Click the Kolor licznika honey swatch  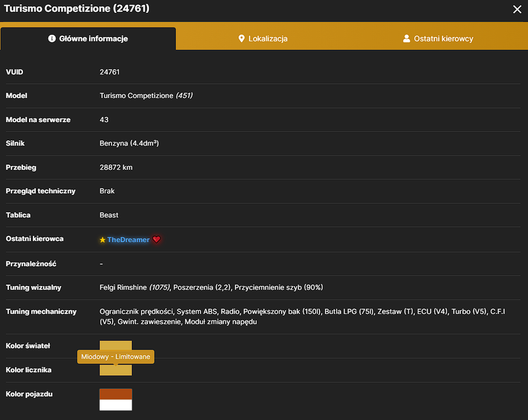point(115,370)
